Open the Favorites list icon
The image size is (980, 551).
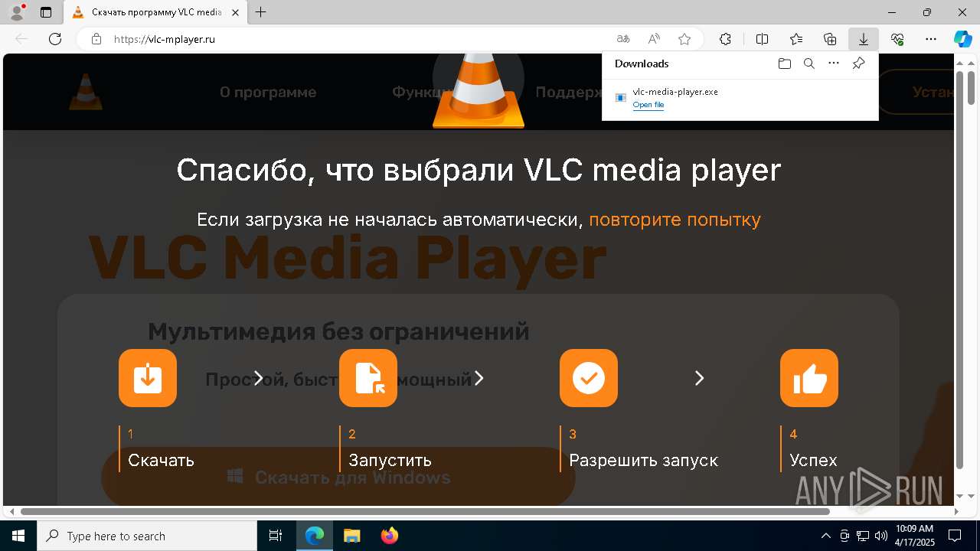coord(796,39)
